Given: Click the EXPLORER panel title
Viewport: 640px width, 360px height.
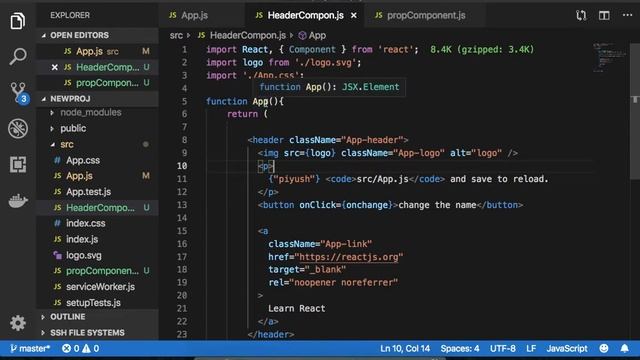Looking at the screenshot, I should (x=70, y=16).
